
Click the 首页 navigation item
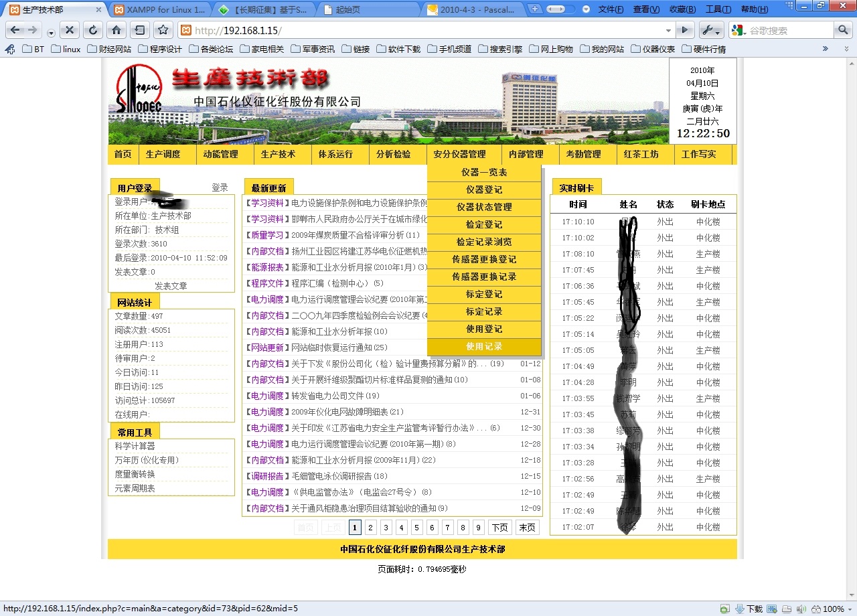pyautogui.click(x=123, y=154)
